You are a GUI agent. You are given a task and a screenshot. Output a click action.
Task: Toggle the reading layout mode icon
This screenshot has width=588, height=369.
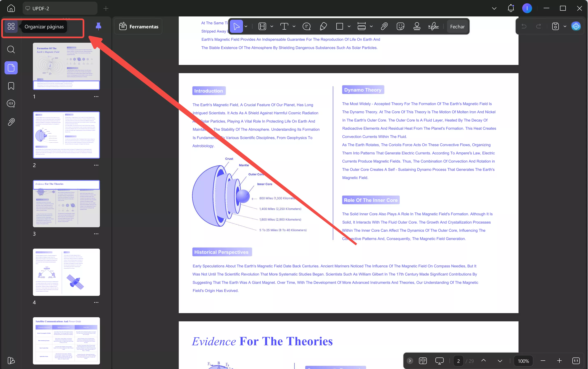(x=423, y=361)
